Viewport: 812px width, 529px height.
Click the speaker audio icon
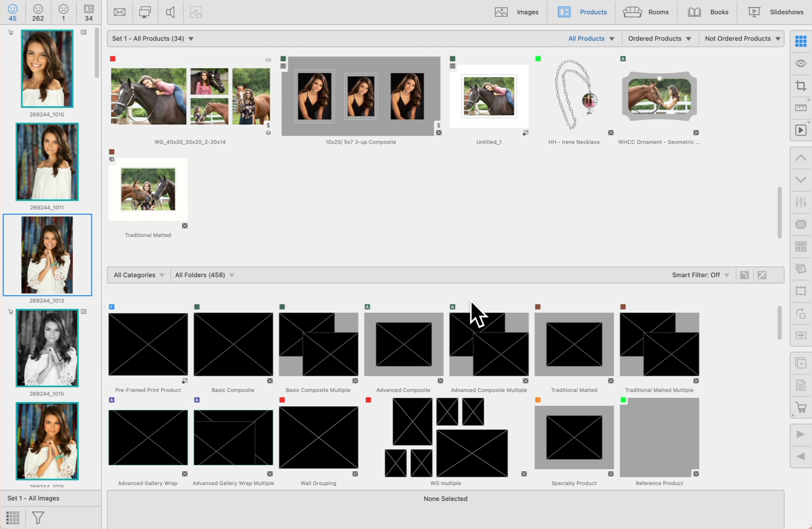point(170,12)
